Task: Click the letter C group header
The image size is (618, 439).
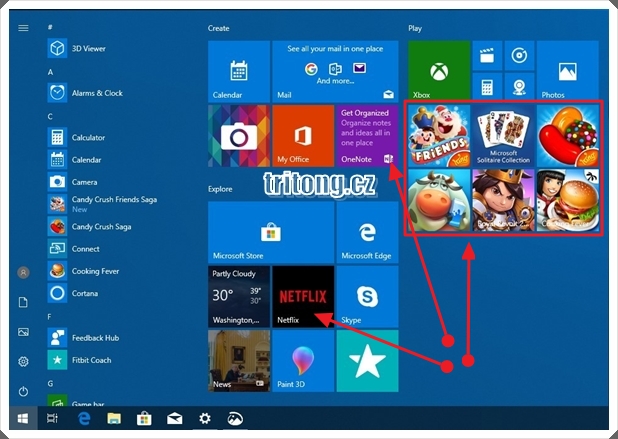Action: 50,117
